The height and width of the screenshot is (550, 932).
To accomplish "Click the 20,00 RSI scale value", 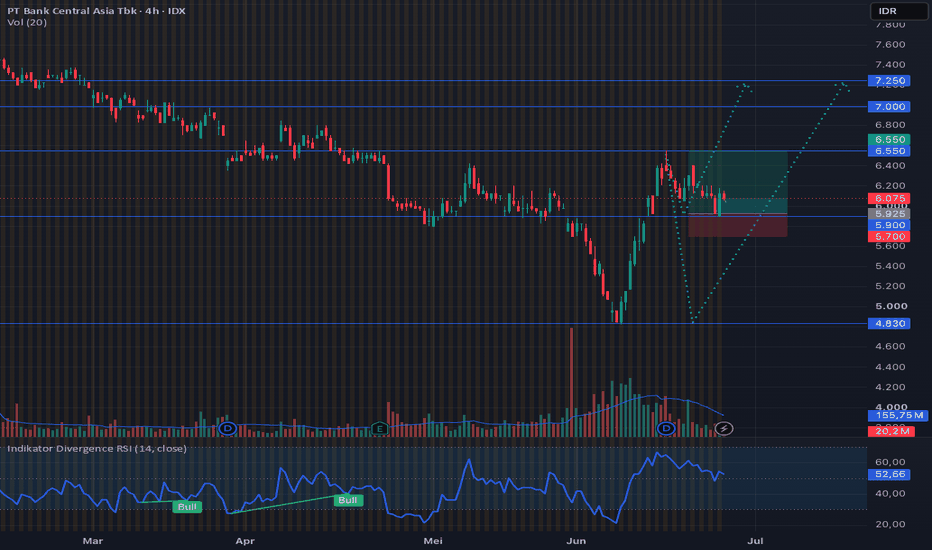I will [890, 524].
